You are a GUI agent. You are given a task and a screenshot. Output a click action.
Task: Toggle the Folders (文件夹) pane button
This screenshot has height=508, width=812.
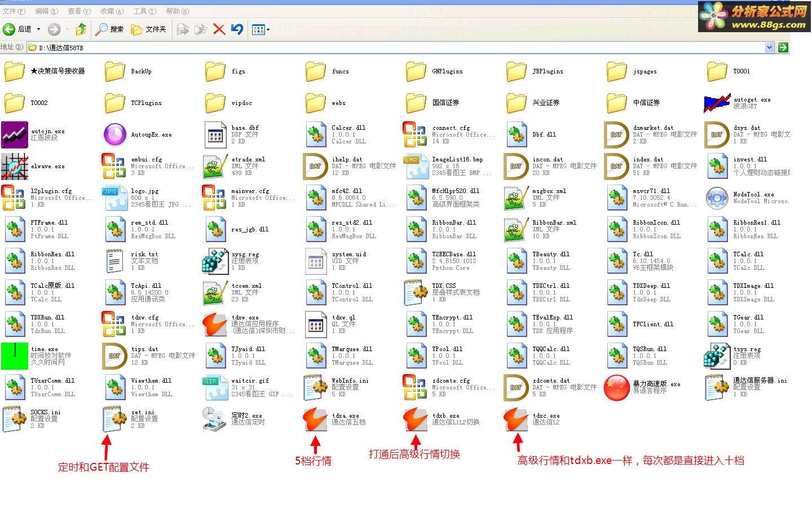coord(149,29)
